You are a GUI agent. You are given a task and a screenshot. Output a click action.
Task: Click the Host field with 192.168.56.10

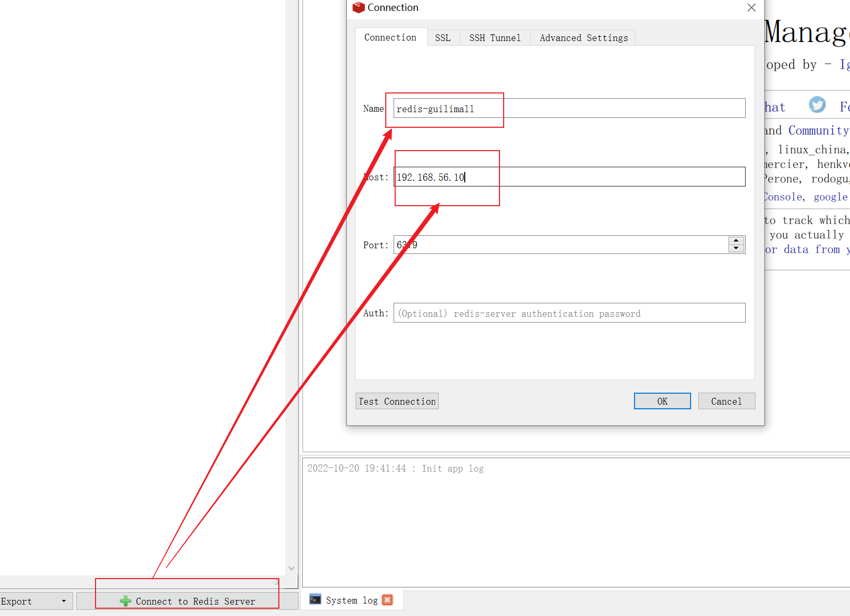[569, 177]
